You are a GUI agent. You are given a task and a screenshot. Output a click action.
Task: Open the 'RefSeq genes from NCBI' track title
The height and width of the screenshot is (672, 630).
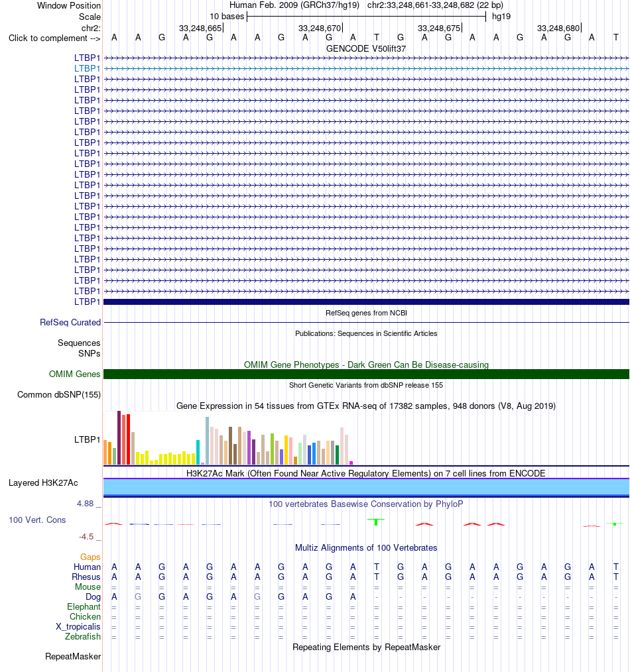(x=366, y=313)
